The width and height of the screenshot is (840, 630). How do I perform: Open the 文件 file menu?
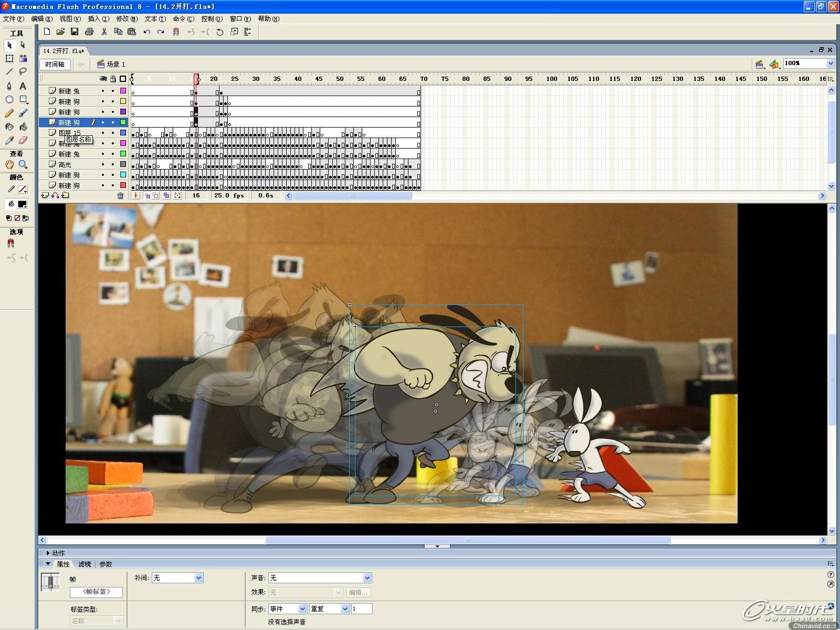coord(13,18)
